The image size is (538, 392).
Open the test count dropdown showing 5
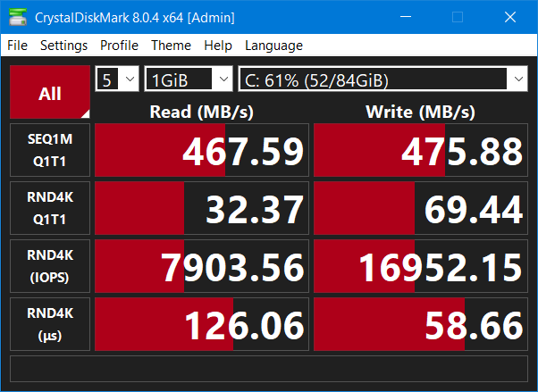pyautogui.click(x=117, y=79)
